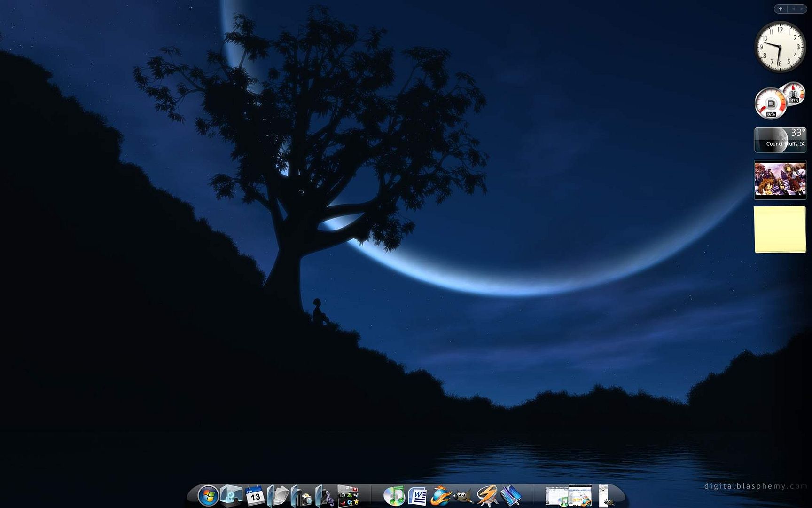
Task: Switch to the minimized browser window thumbnail
Action: (x=580, y=496)
